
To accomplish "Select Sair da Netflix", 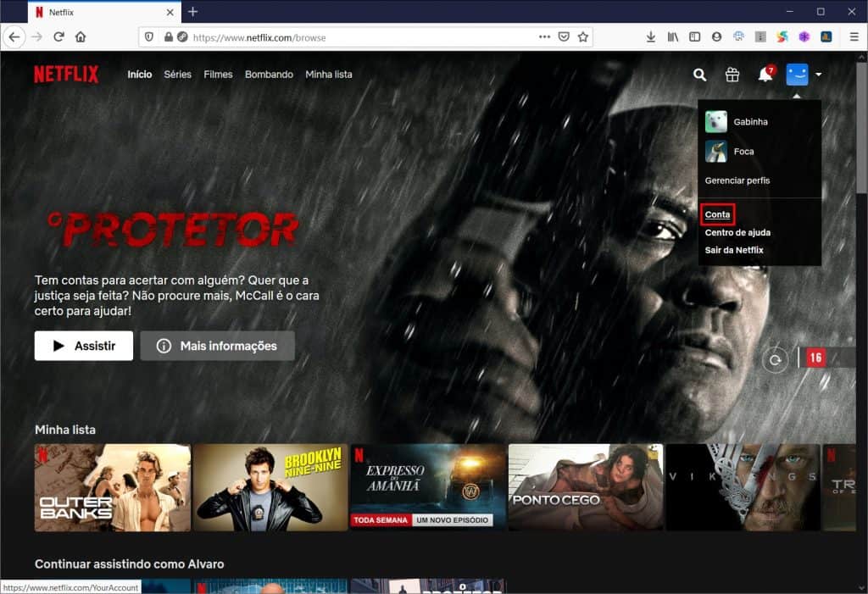I will [x=734, y=250].
